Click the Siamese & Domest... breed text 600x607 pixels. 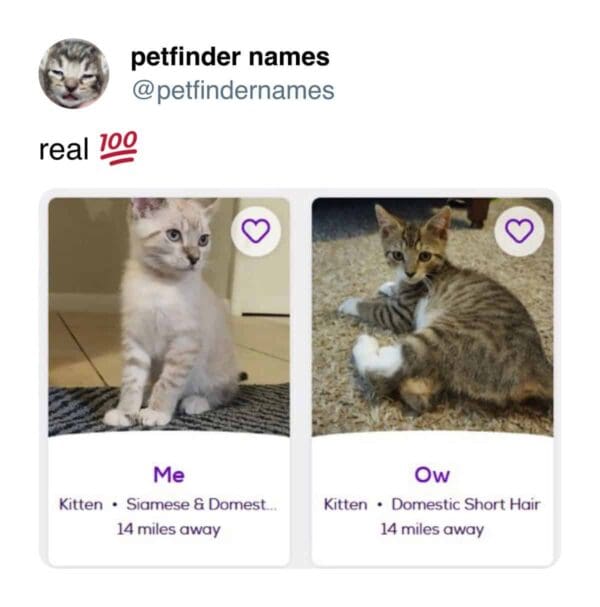202,504
